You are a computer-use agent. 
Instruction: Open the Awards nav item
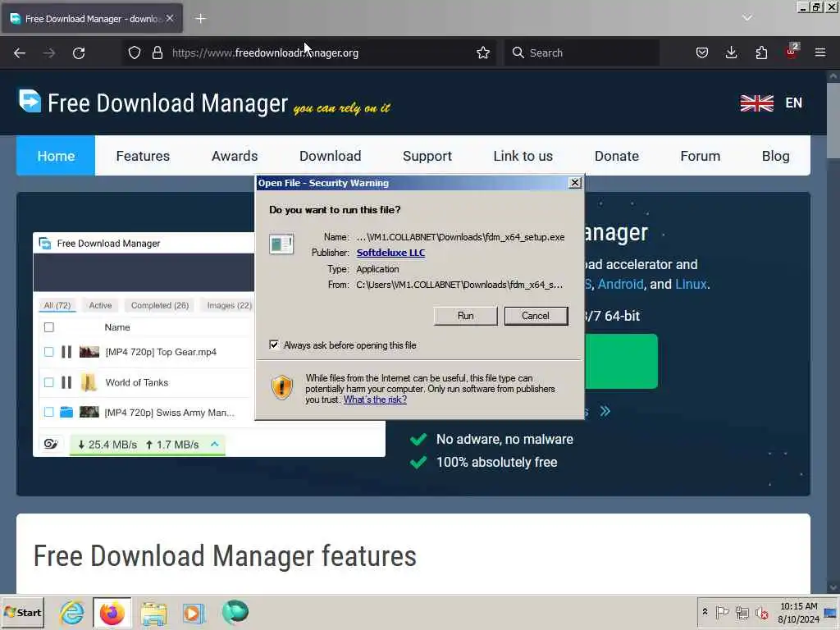pos(235,156)
